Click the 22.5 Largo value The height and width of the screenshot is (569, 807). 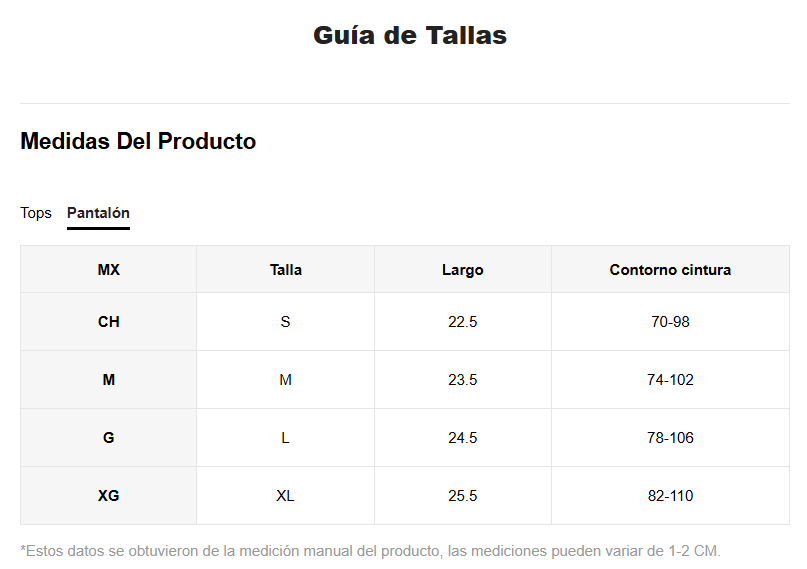[463, 322]
